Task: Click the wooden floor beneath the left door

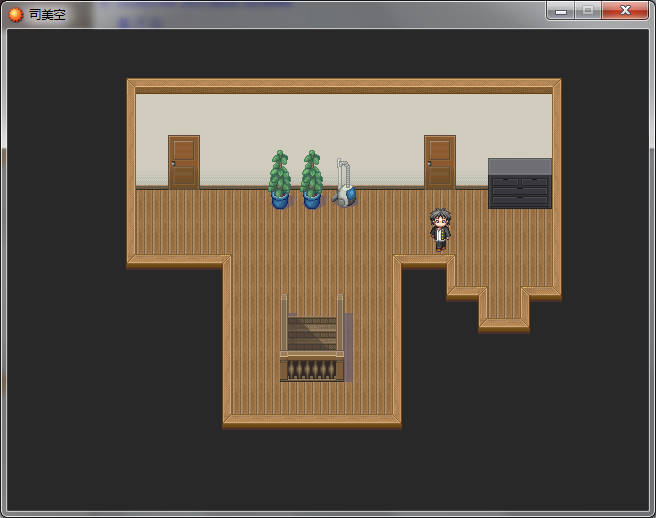Action: 184,215
